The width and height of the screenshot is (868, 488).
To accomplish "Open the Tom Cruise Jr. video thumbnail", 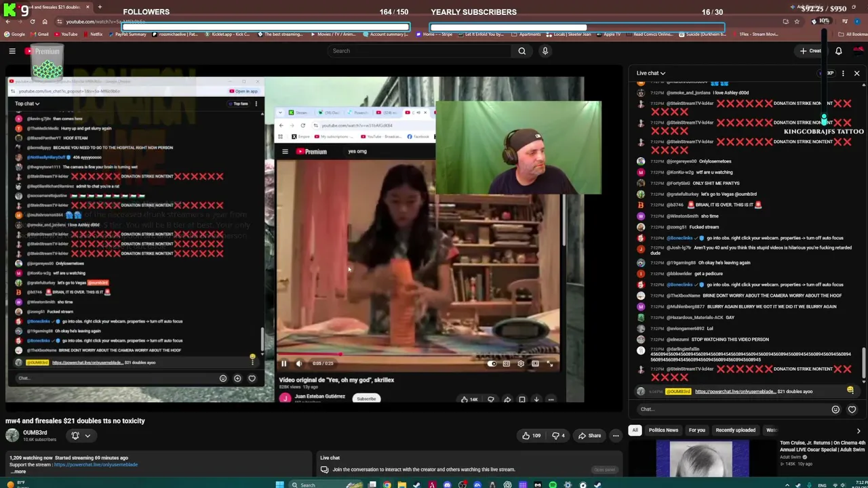I will pos(702,459).
